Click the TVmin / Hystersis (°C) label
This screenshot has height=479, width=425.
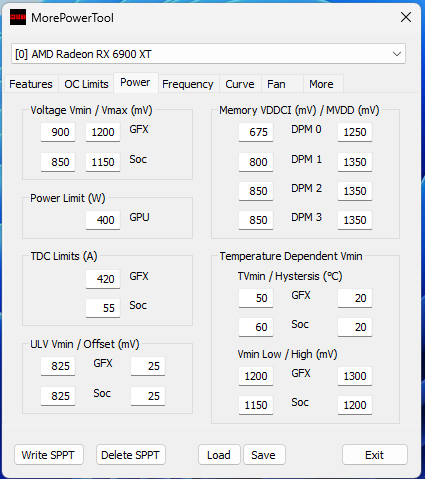point(290,276)
